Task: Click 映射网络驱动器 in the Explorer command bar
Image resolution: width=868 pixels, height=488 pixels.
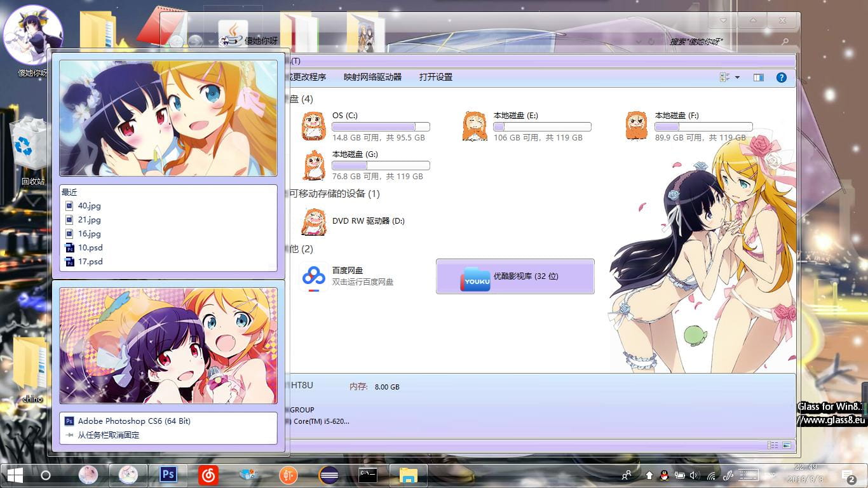Action: (372, 77)
